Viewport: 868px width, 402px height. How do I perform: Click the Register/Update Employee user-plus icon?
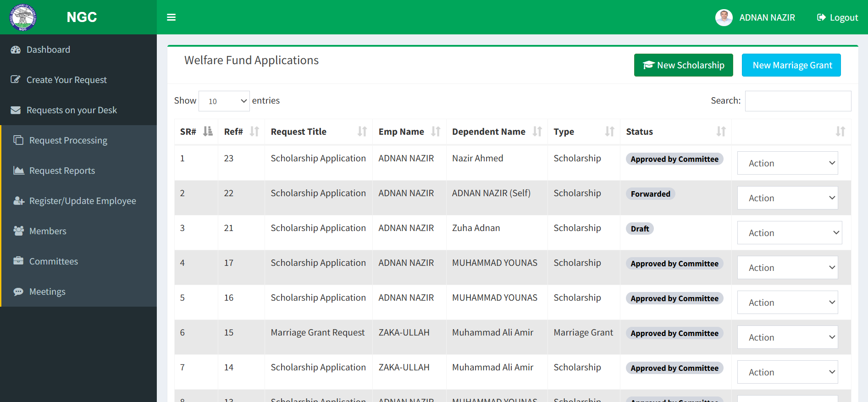19,201
